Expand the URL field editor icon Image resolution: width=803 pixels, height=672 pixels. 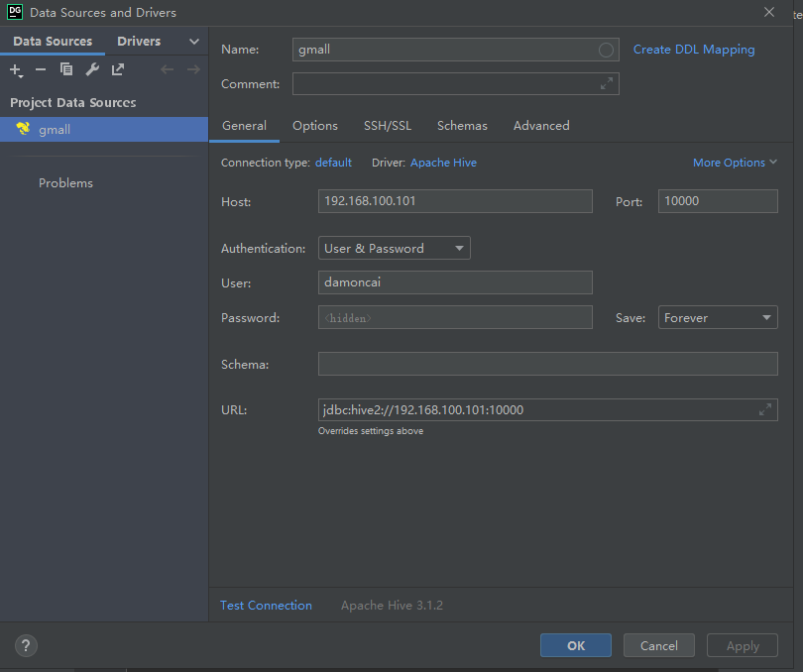765,409
